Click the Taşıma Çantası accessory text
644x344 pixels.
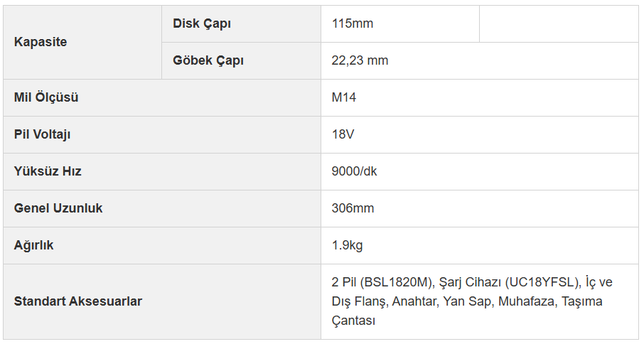(x=467, y=311)
